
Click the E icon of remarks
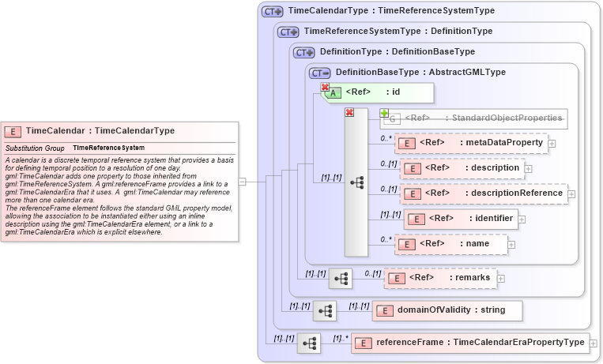(x=397, y=279)
